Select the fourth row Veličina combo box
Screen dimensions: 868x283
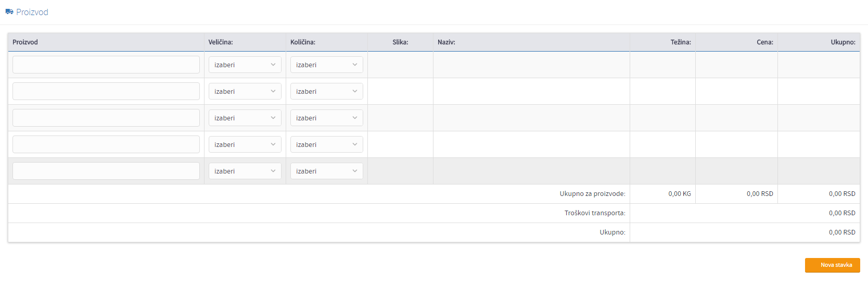[245, 144]
